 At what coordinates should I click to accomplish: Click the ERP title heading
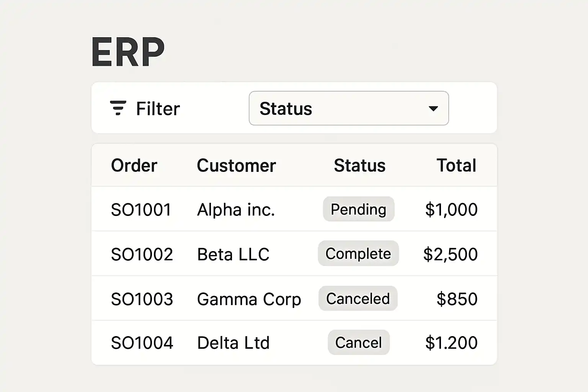(128, 52)
